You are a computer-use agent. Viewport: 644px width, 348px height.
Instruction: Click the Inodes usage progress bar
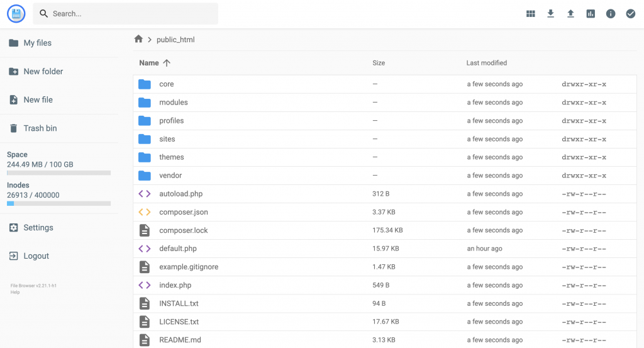[58, 203]
